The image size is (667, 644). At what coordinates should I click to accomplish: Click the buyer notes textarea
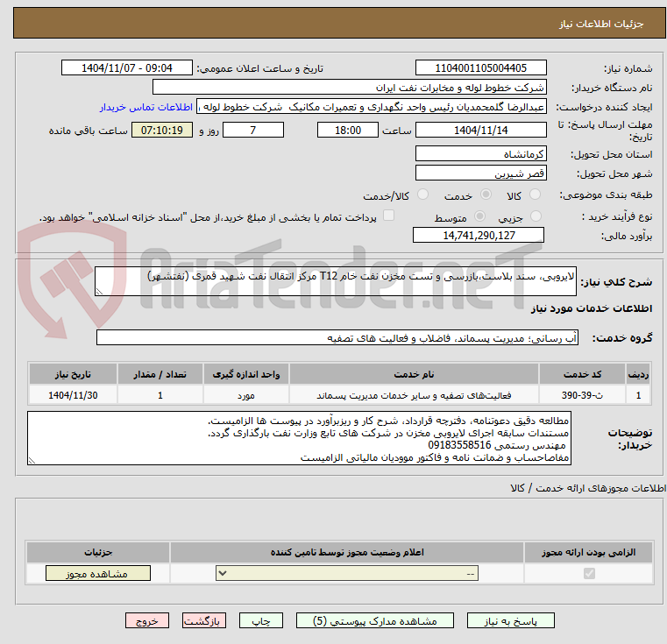[x=299, y=438]
